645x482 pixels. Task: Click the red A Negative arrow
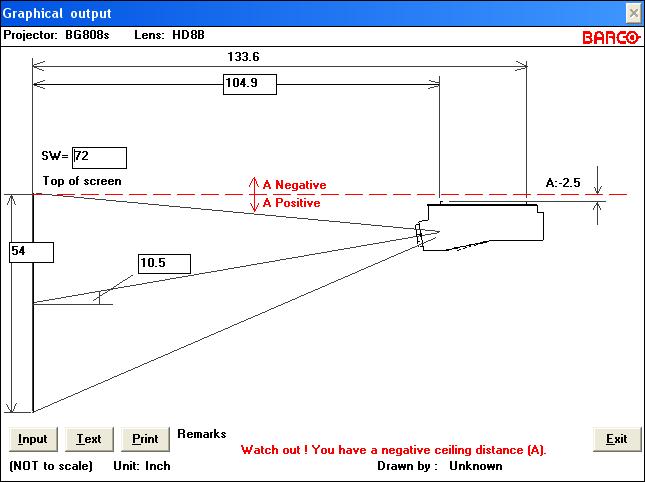pyautogui.click(x=254, y=184)
